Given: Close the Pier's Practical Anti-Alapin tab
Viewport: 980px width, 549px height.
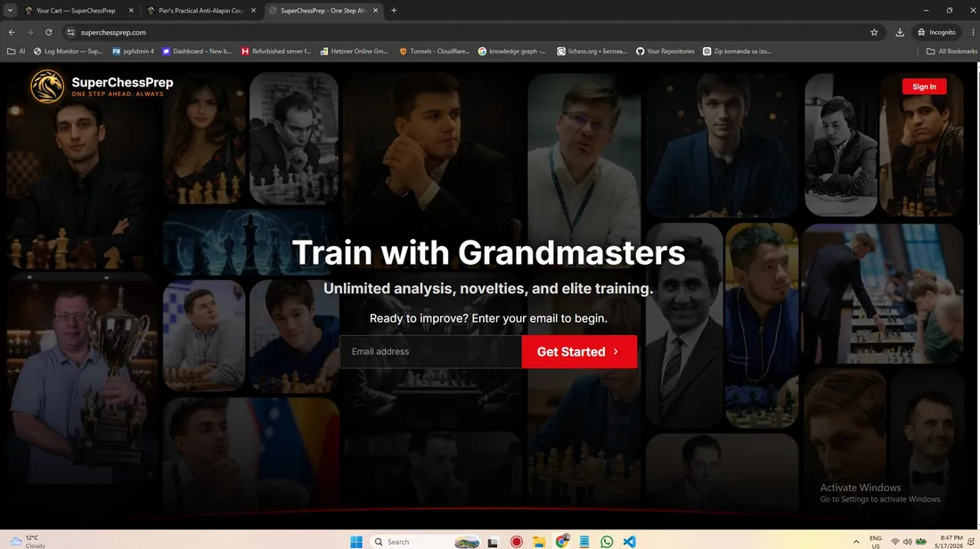Looking at the screenshot, I should (253, 11).
